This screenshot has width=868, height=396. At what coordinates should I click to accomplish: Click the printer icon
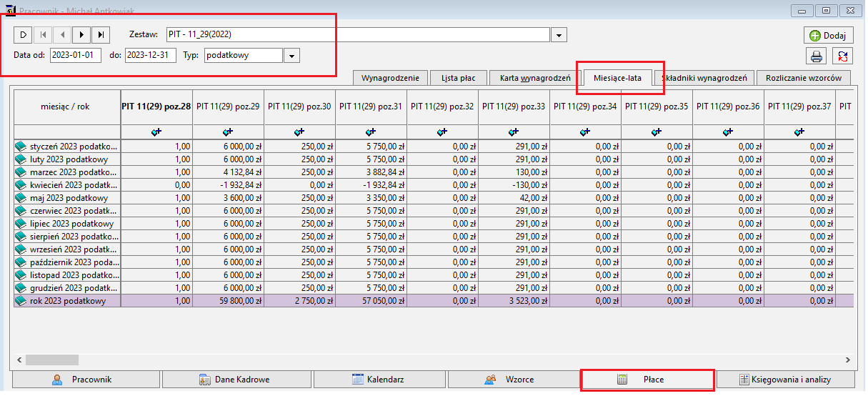816,56
